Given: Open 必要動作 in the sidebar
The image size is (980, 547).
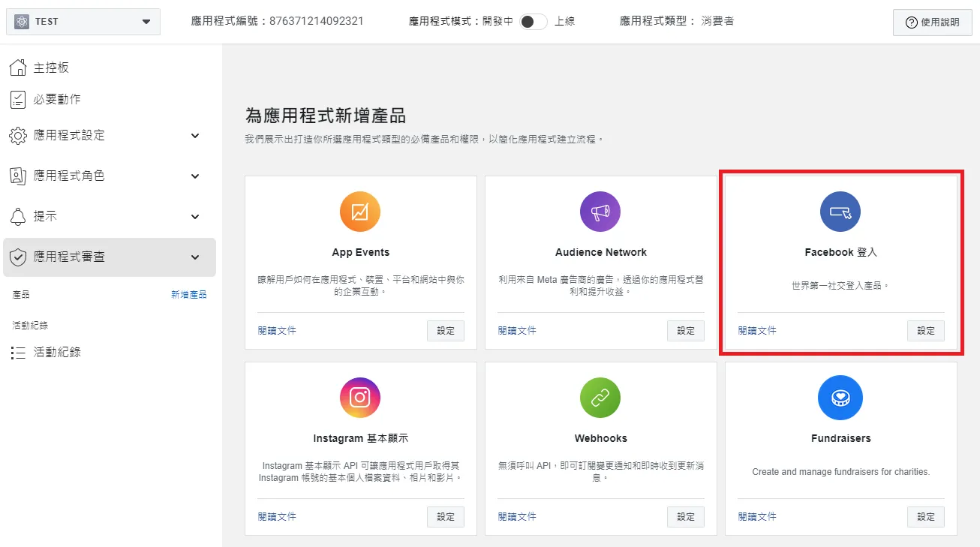Looking at the screenshot, I should tap(57, 99).
